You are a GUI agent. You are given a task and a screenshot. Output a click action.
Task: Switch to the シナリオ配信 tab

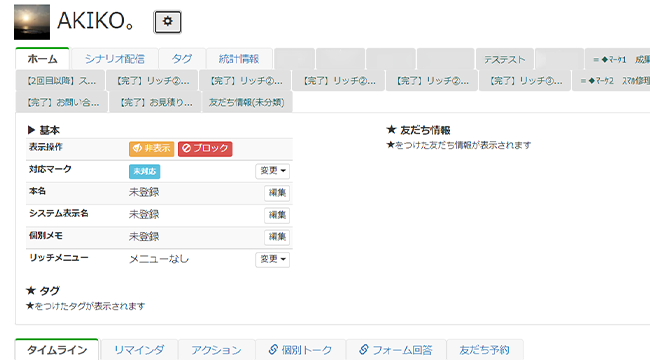115,59
